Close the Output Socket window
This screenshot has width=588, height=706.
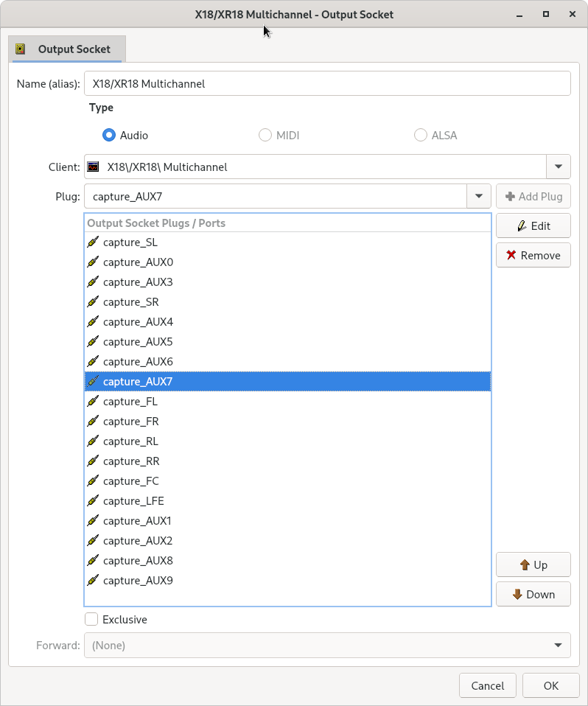[x=573, y=14]
